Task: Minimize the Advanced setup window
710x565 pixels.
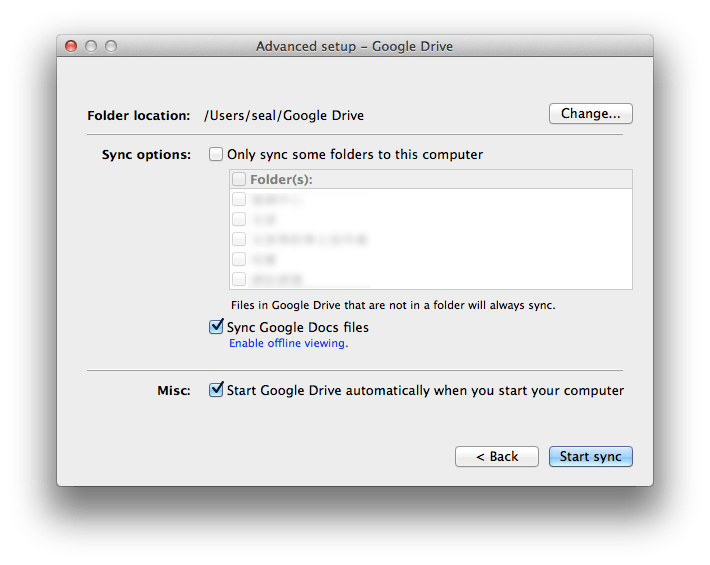Action: pos(91,46)
